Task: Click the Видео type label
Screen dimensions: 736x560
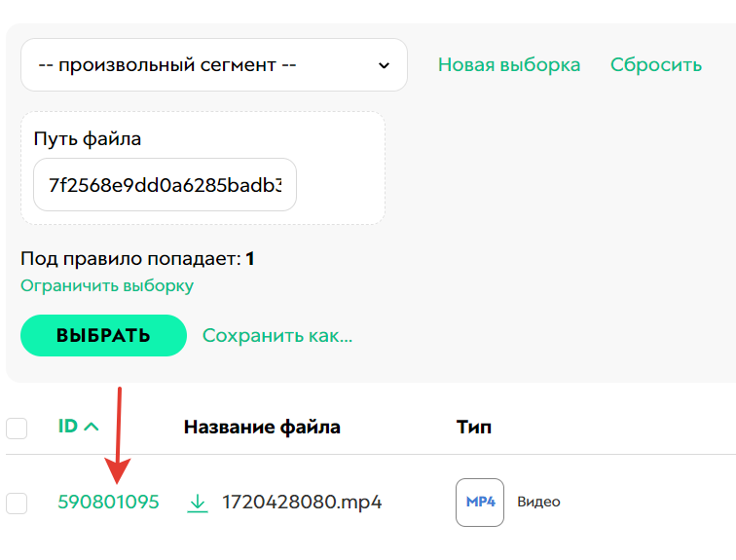Action: (538, 503)
